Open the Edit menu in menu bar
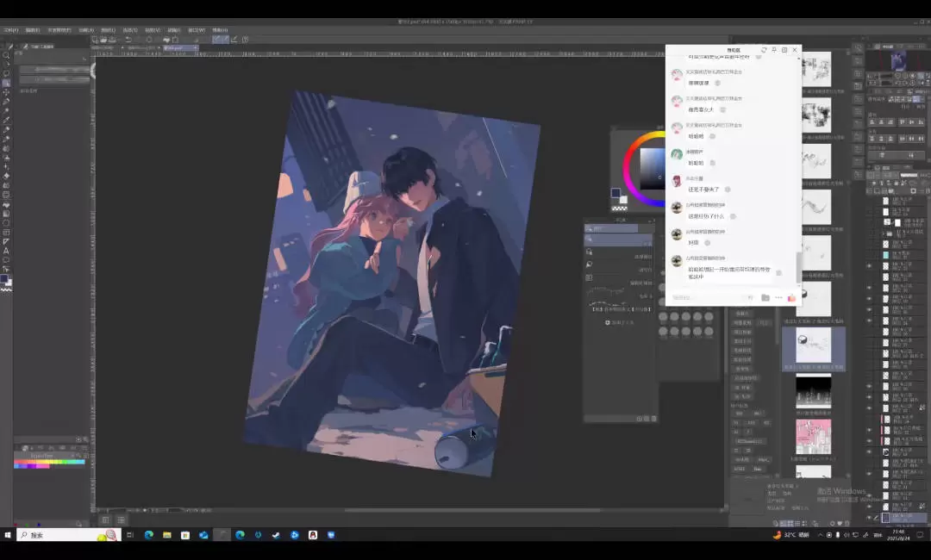This screenshot has width=931, height=560. pyautogui.click(x=33, y=29)
